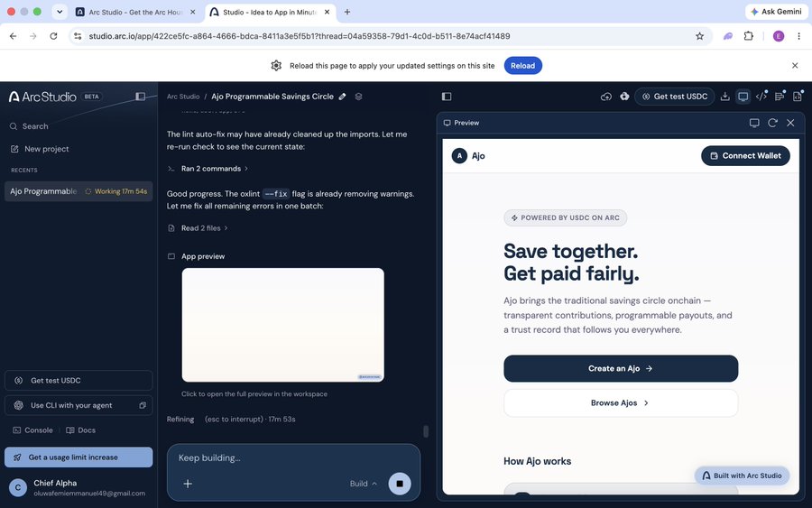Click the Save together headline text
This screenshot has height=508, width=812.
click(x=571, y=263)
